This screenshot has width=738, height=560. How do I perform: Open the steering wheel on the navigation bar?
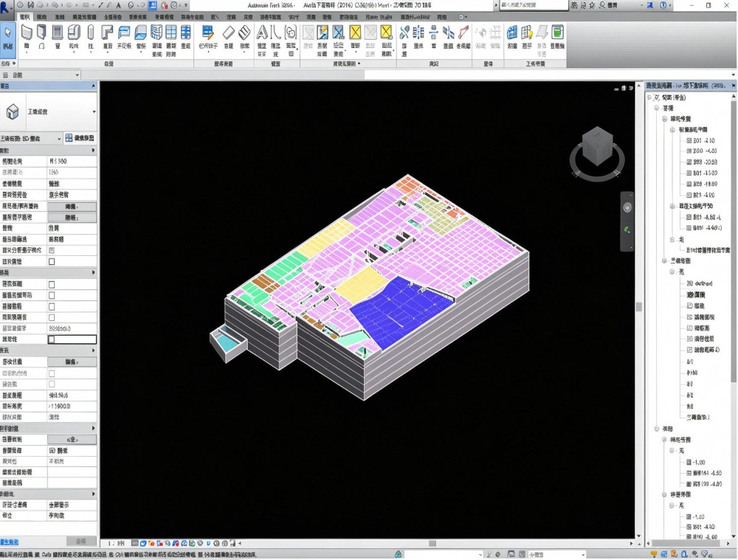[x=627, y=207]
